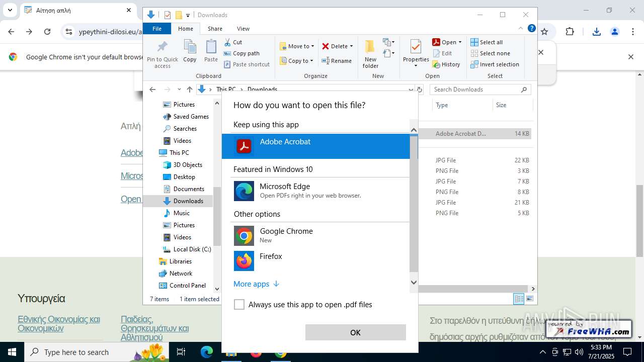Open Network in navigation pane
644x362 pixels.
181,274
